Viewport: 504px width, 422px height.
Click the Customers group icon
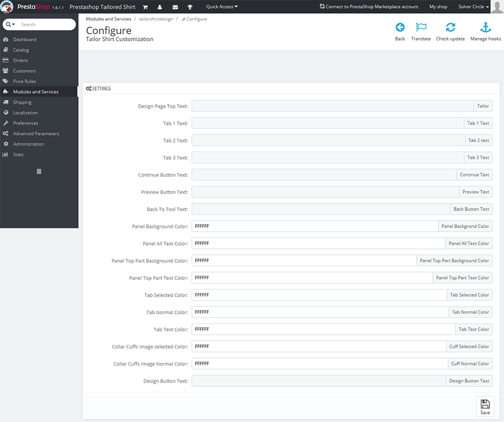[x=6, y=71]
